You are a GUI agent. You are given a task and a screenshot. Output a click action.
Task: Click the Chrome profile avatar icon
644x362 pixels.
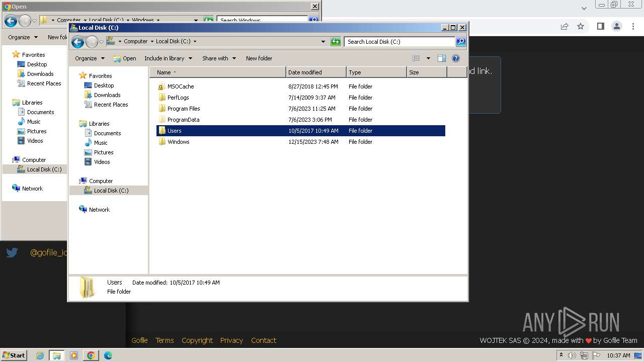(616, 26)
